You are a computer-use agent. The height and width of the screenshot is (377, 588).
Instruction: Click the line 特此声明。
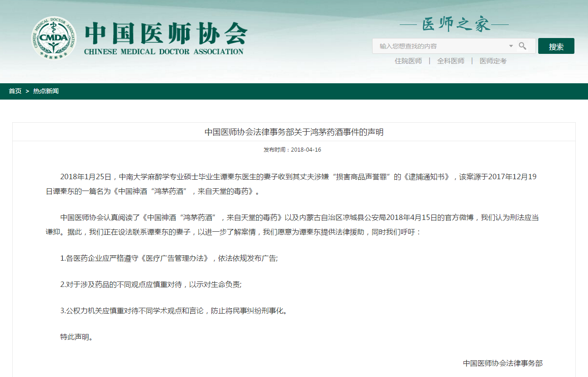click(76, 337)
